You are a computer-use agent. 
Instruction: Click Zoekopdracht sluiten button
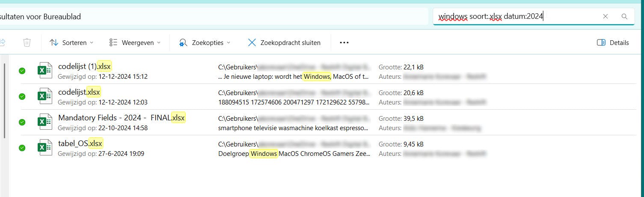pyautogui.click(x=284, y=42)
